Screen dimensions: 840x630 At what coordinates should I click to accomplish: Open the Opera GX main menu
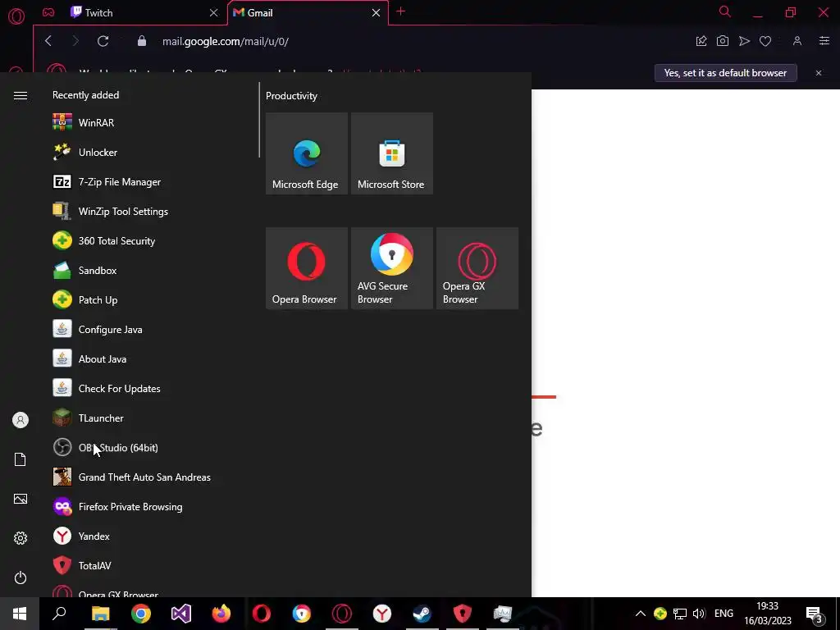(x=16, y=16)
